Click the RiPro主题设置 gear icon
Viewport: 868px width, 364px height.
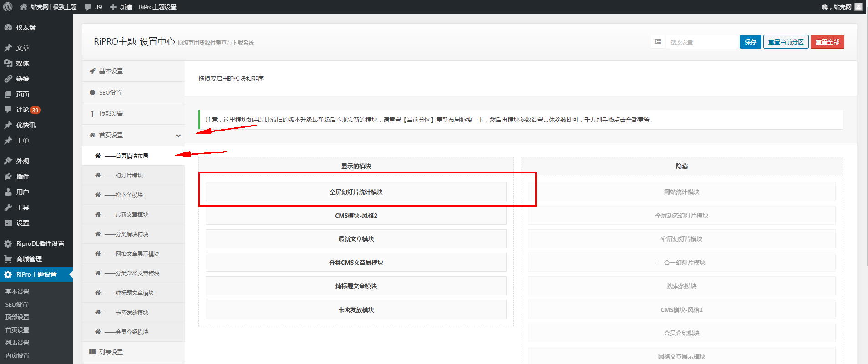click(8, 274)
